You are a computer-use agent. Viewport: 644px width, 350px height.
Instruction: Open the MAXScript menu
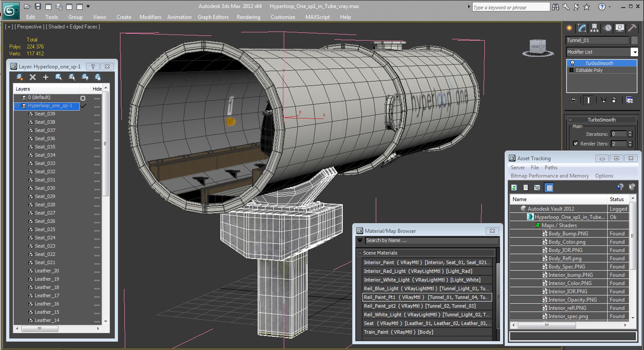click(317, 17)
